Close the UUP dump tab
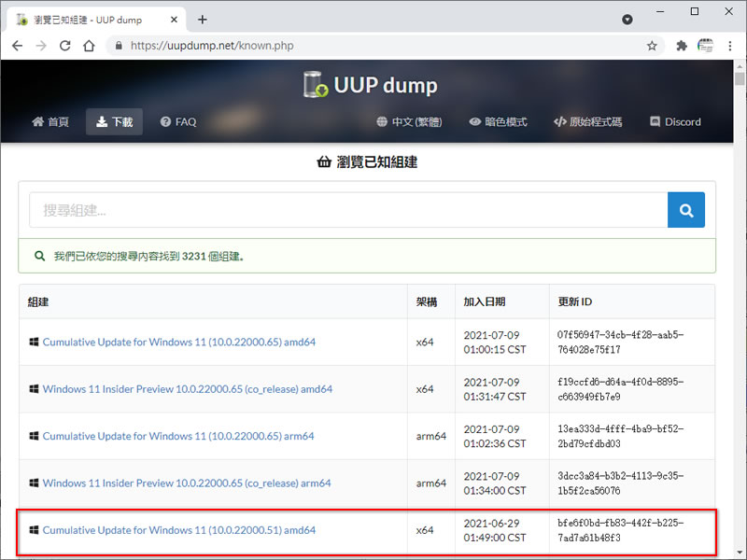 tap(174, 20)
